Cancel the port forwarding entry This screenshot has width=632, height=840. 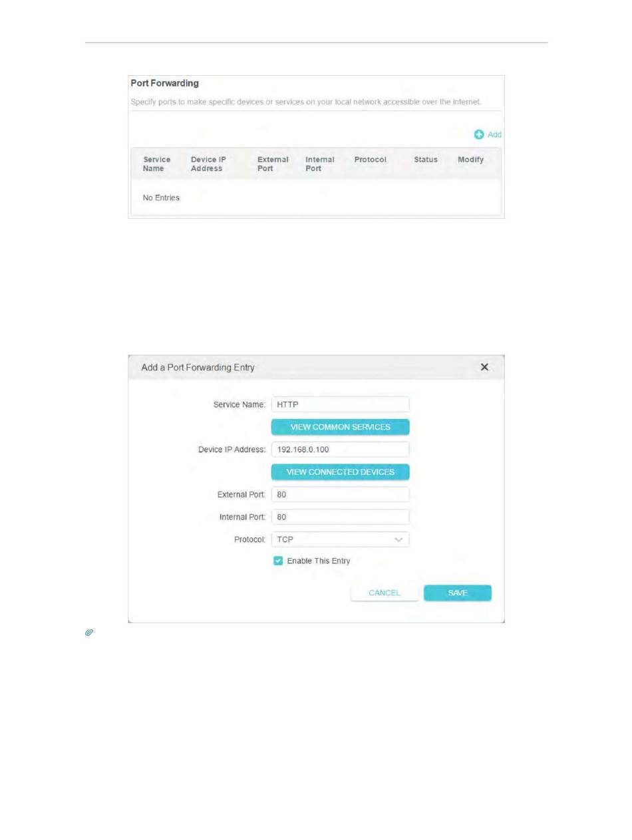[x=384, y=593]
